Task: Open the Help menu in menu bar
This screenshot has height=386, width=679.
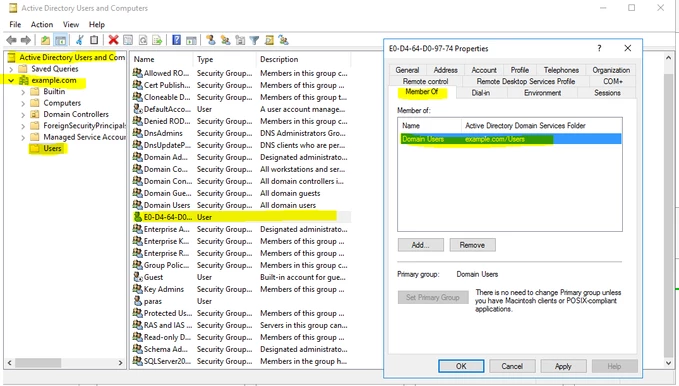Action: (97, 25)
